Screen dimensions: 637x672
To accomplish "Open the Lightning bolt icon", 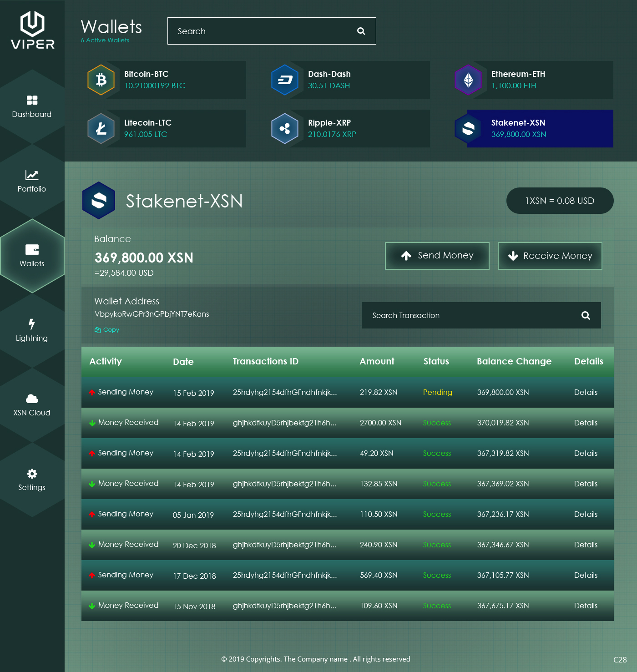I will click(31, 324).
